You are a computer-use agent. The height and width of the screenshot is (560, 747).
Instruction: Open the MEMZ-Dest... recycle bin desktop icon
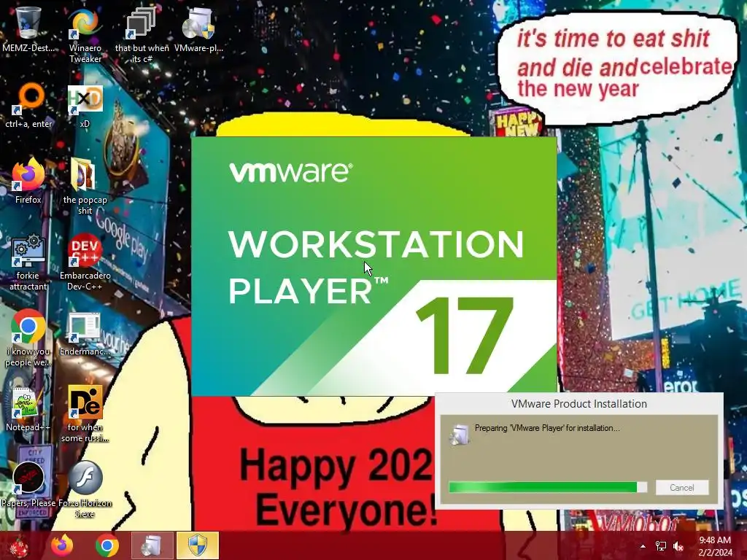(x=28, y=28)
